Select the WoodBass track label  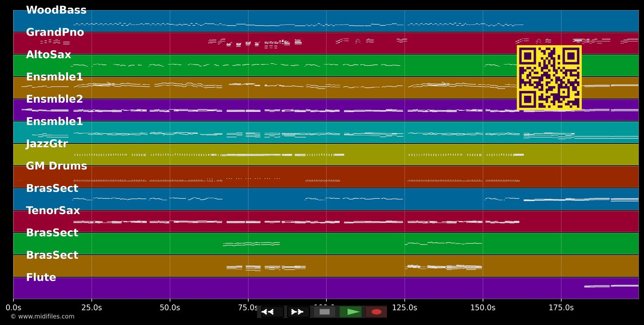click(56, 10)
